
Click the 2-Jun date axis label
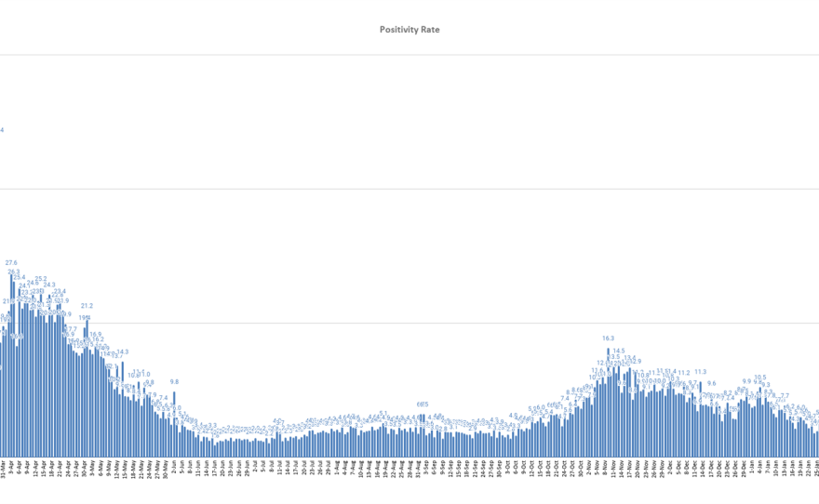173,469
